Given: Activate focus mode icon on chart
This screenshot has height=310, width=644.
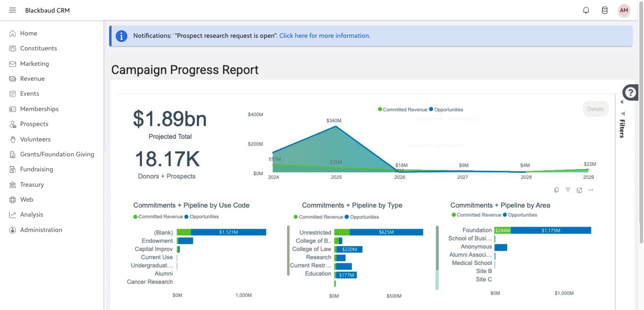Looking at the screenshot, I should click(580, 190).
